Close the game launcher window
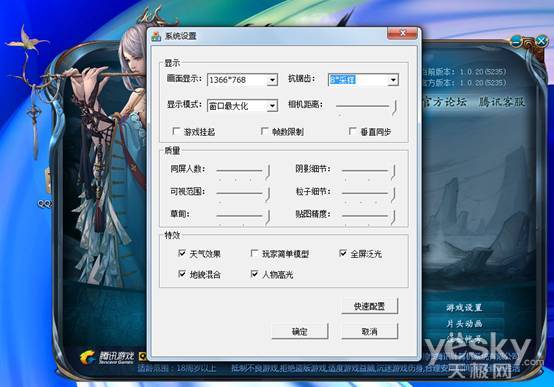Viewport: 554px width, 387px height. 541,41
